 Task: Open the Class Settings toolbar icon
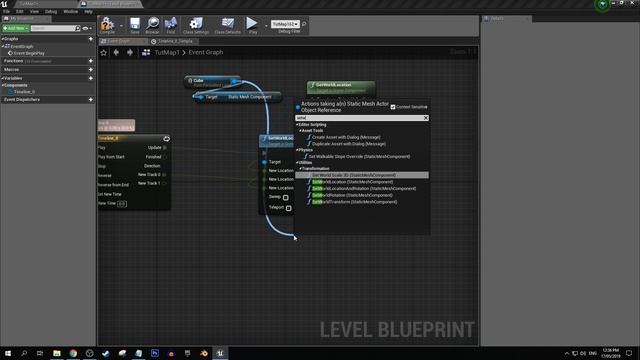196,24
